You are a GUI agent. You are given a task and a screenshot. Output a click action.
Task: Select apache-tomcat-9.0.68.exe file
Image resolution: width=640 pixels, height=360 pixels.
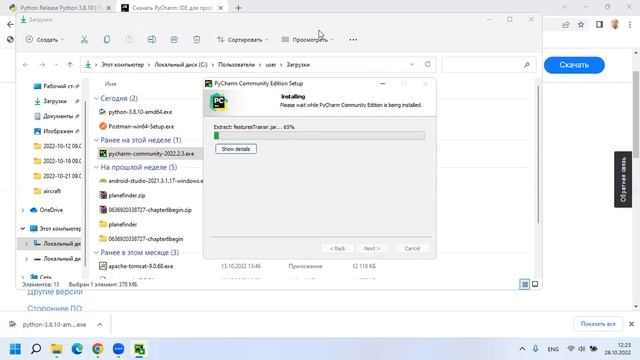pos(140,266)
